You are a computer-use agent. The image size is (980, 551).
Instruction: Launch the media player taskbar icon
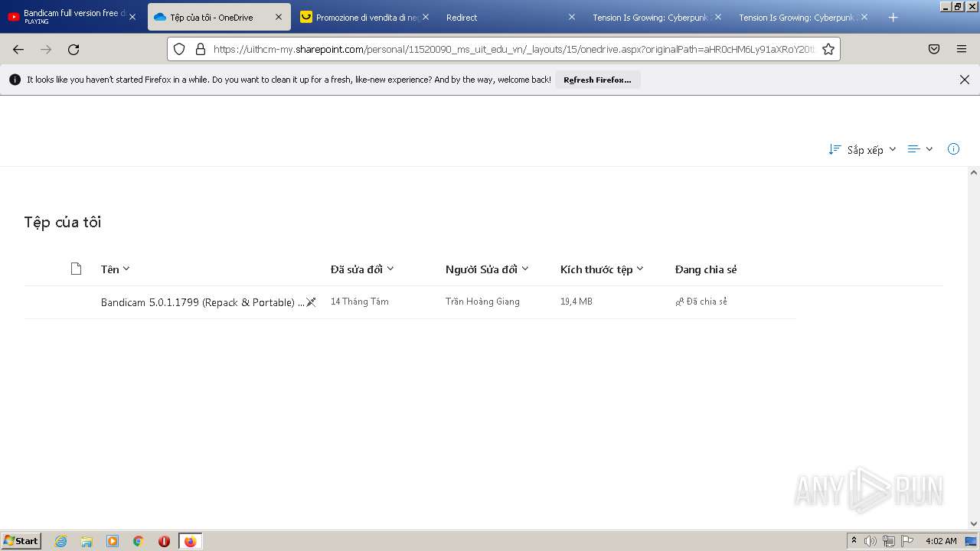[113, 541]
